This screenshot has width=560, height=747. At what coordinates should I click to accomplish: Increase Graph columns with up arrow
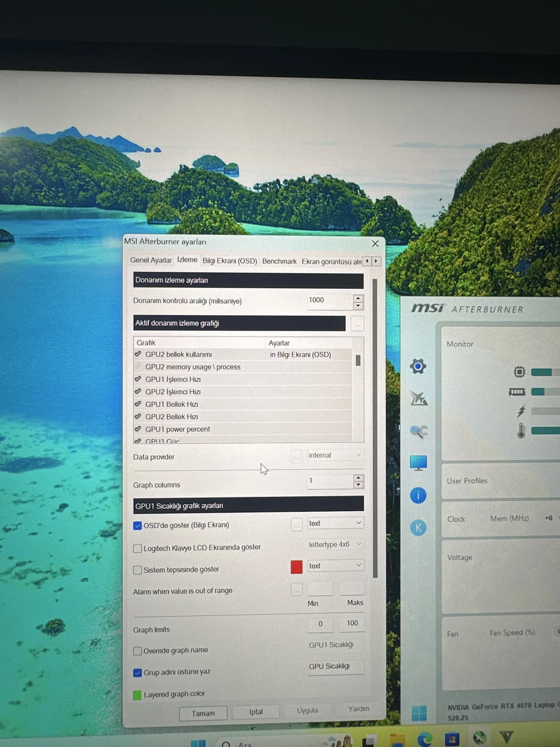click(358, 478)
